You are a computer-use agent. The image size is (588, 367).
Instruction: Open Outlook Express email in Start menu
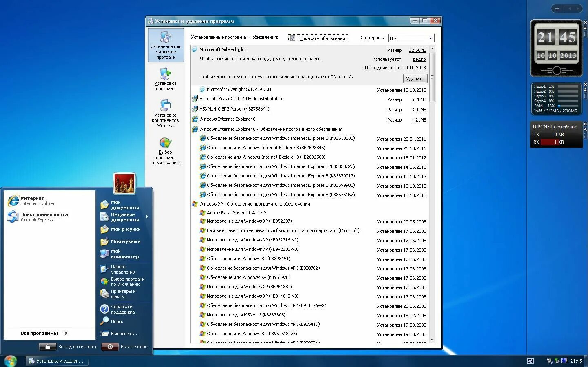tap(38, 217)
